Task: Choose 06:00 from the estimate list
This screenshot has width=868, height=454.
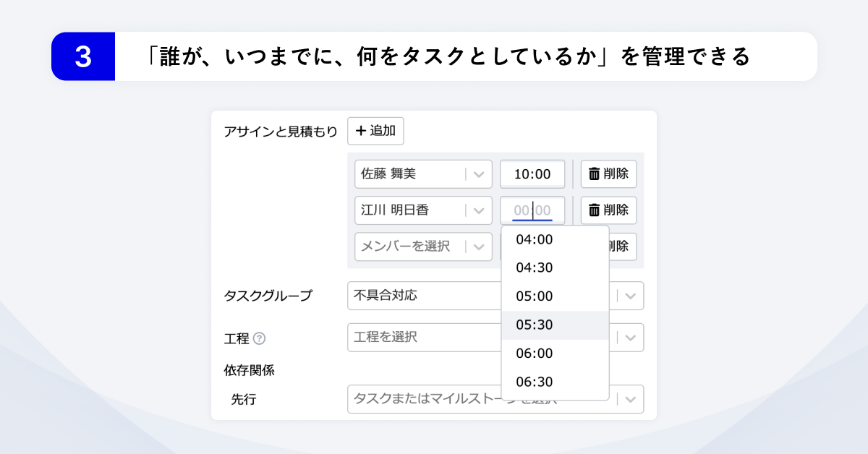Action: click(x=535, y=354)
